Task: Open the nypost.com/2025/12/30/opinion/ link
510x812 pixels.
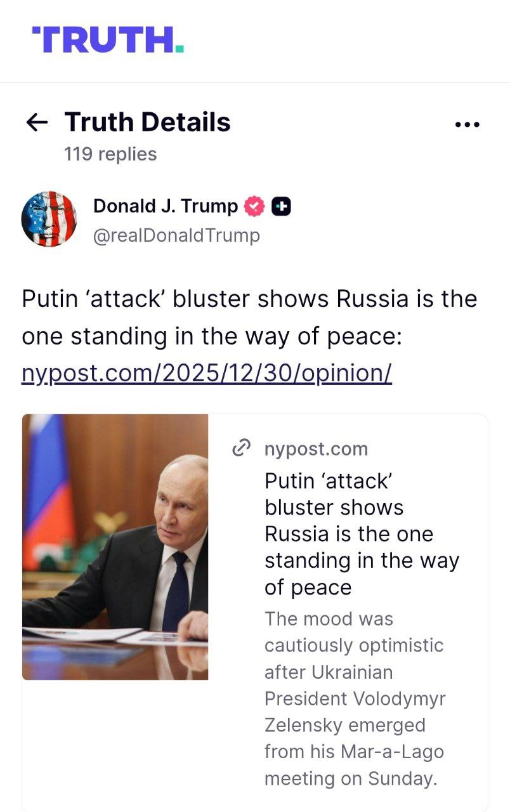Action: click(x=207, y=374)
